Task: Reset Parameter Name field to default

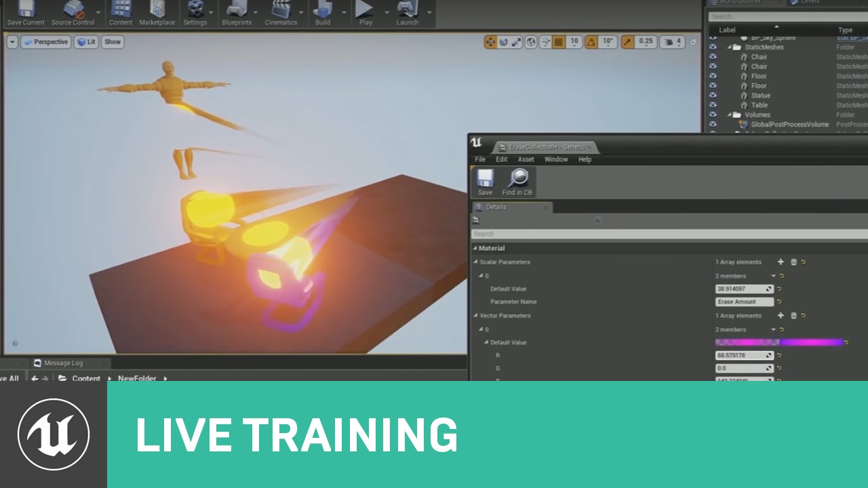Action: [x=780, y=302]
